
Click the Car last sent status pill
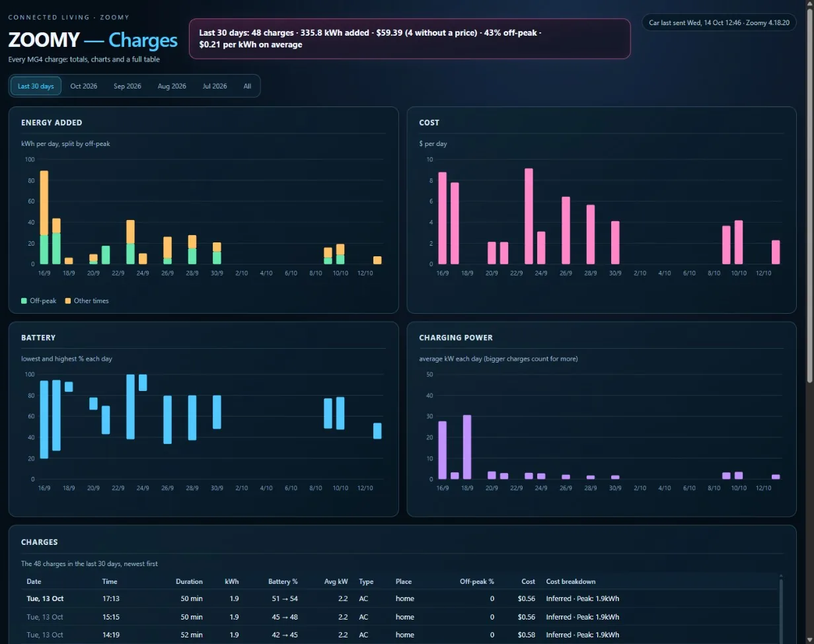719,22
